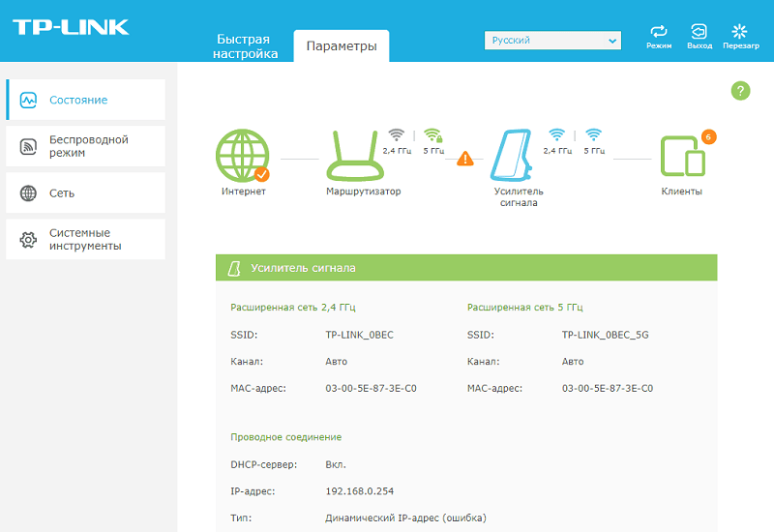The width and height of the screenshot is (774, 532).
Task: Open the Сеть menu item
Action: pos(85,192)
